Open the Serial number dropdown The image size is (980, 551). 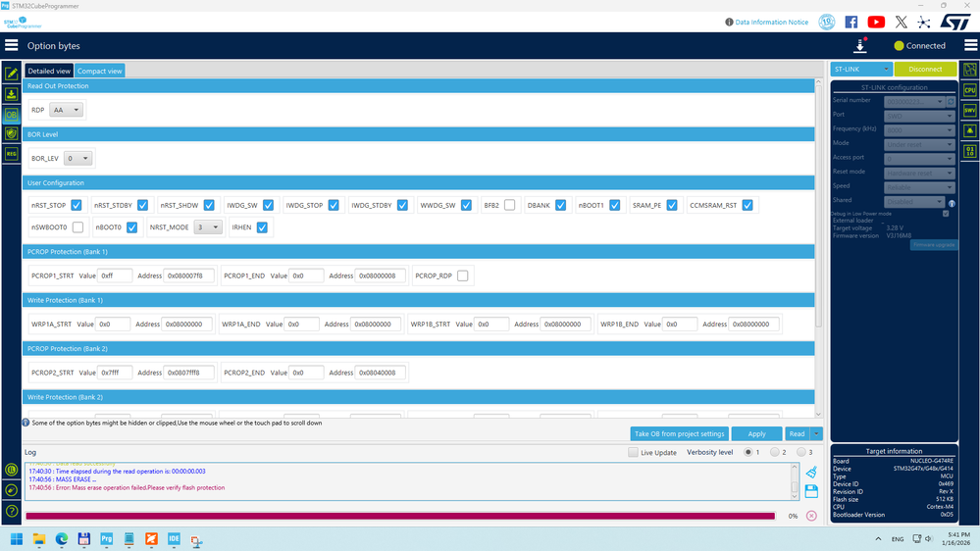pos(915,101)
